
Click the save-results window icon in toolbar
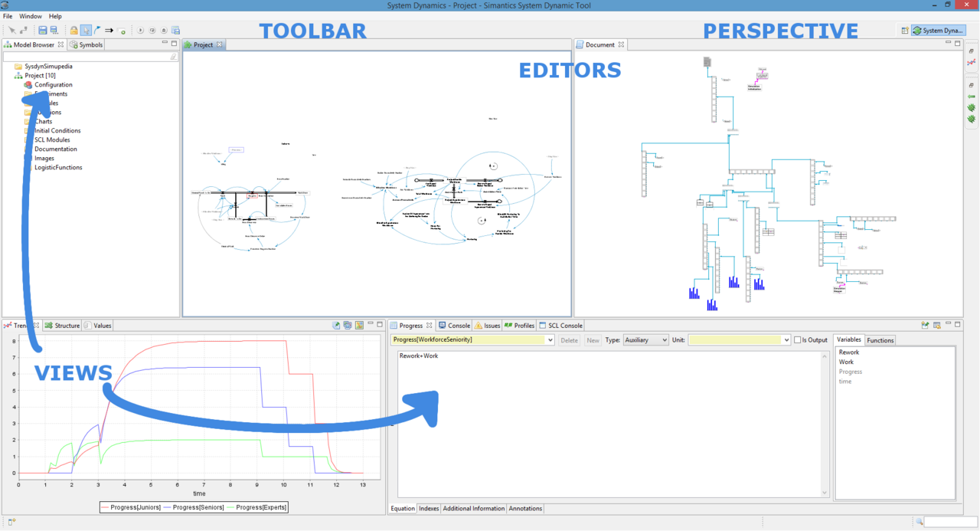click(175, 31)
